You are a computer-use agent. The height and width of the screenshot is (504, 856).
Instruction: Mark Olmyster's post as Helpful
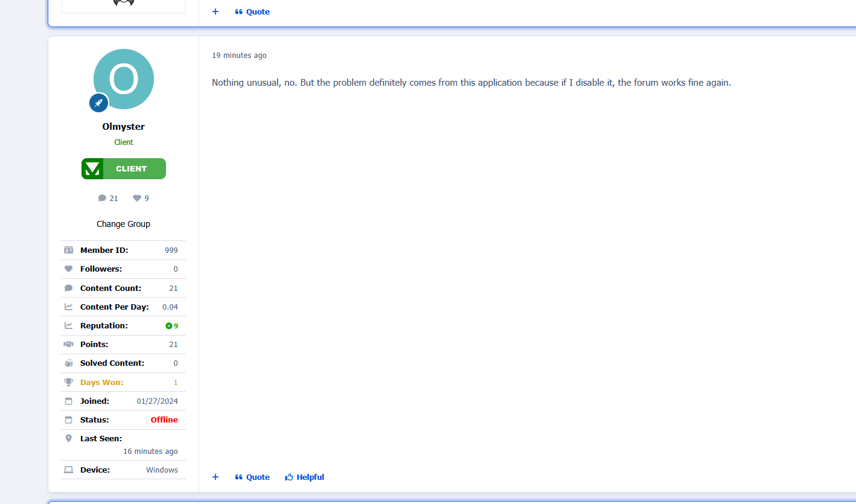tap(305, 477)
